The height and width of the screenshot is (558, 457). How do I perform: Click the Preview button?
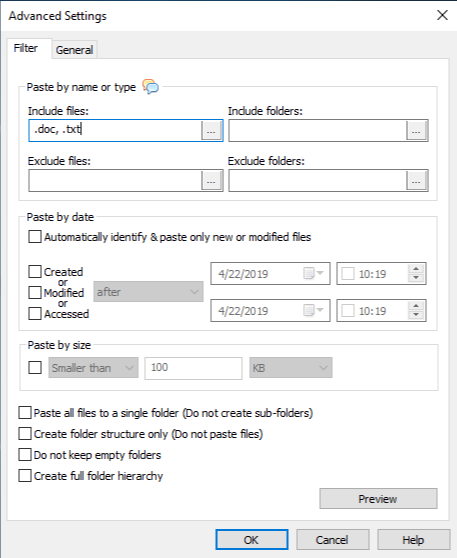click(x=378, y=499)
